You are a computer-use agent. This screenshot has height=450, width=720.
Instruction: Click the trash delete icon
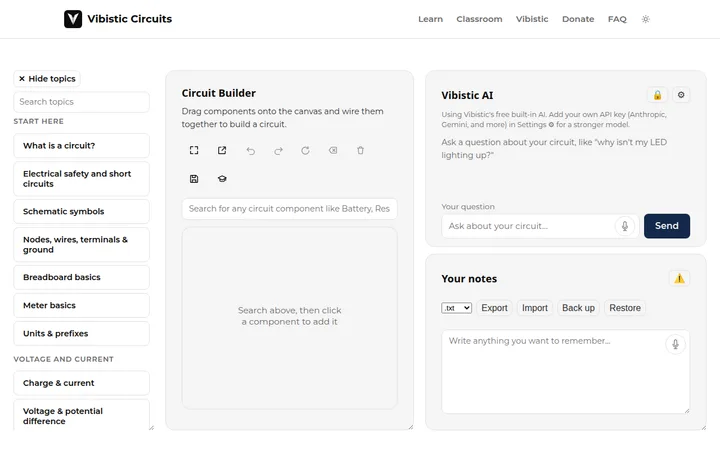[x=360, y=151]
